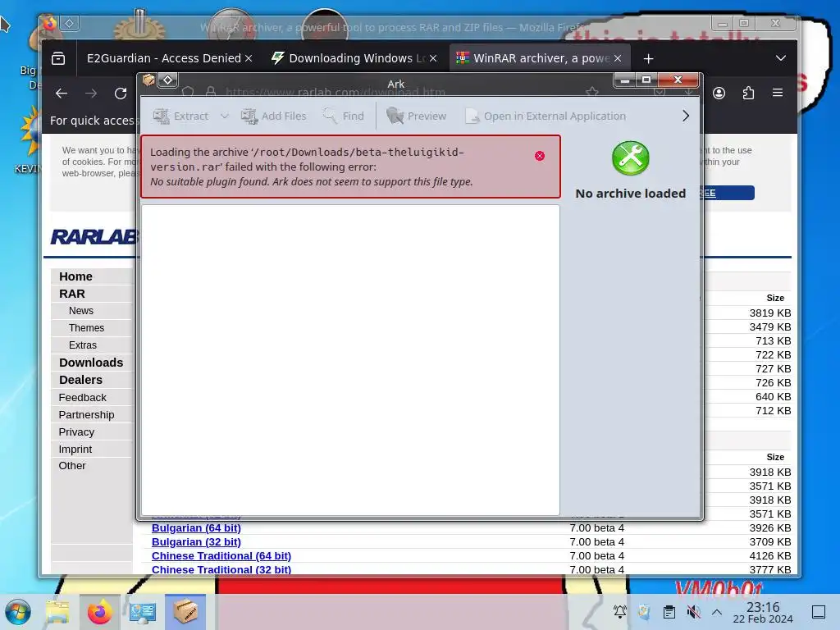This screenshot has height=630, width=840.
Task: Expand hidden system tray icons arrow
Action: 717,612
